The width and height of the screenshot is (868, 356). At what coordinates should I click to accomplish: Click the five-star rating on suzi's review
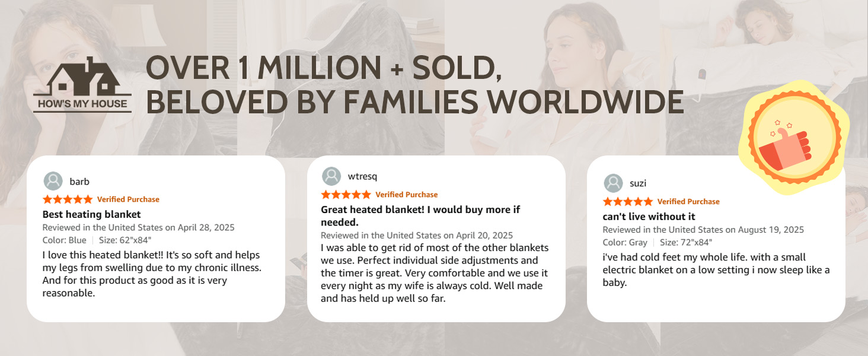point(628,202)
